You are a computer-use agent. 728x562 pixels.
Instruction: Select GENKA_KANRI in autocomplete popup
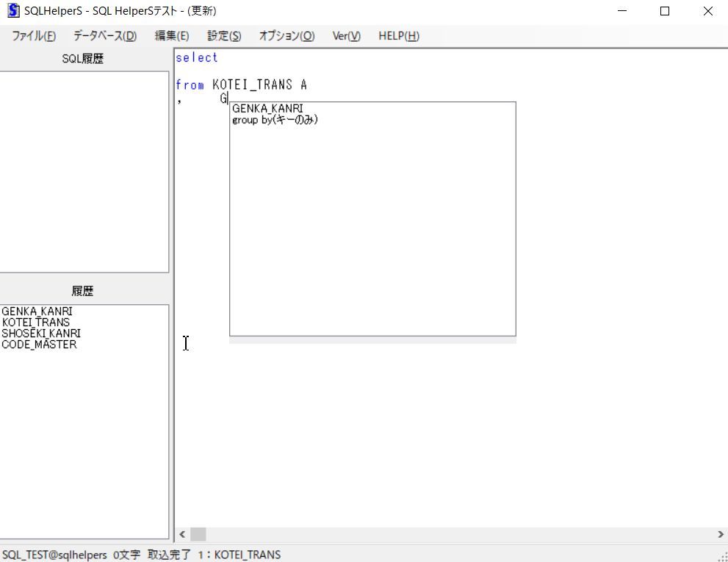[267, 108]
